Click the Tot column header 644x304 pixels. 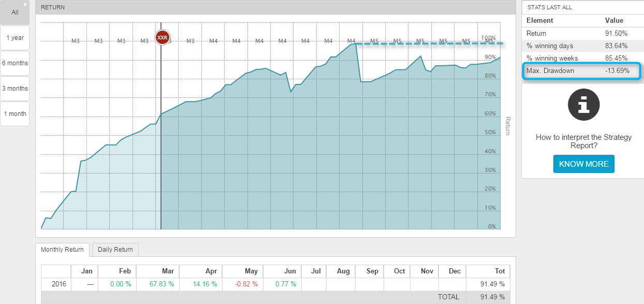click(x=500, y=271)
